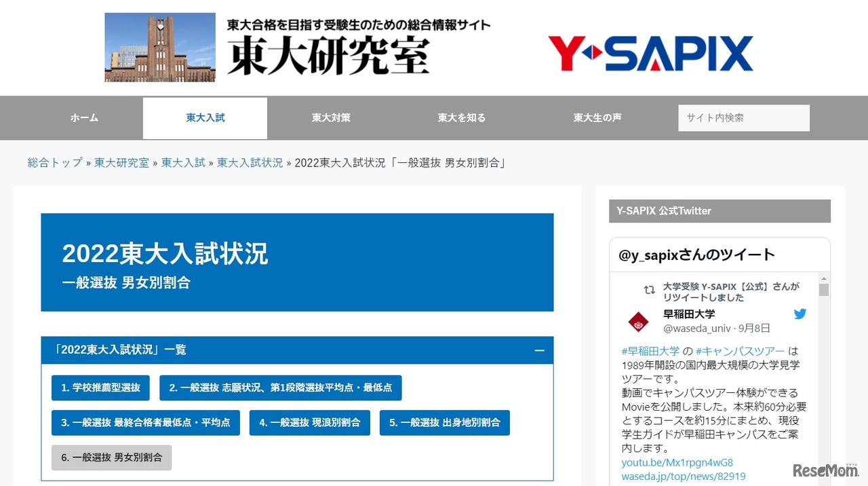868x486 pixels.
Task: Click the widget scrollbar up arrow
Action: click(824, 278)
